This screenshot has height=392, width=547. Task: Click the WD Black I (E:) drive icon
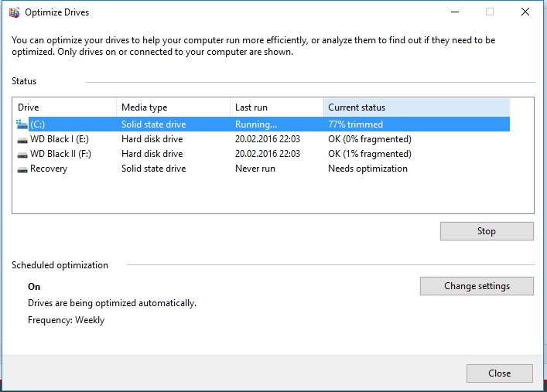pyautogui.click(x=22, y=140)
